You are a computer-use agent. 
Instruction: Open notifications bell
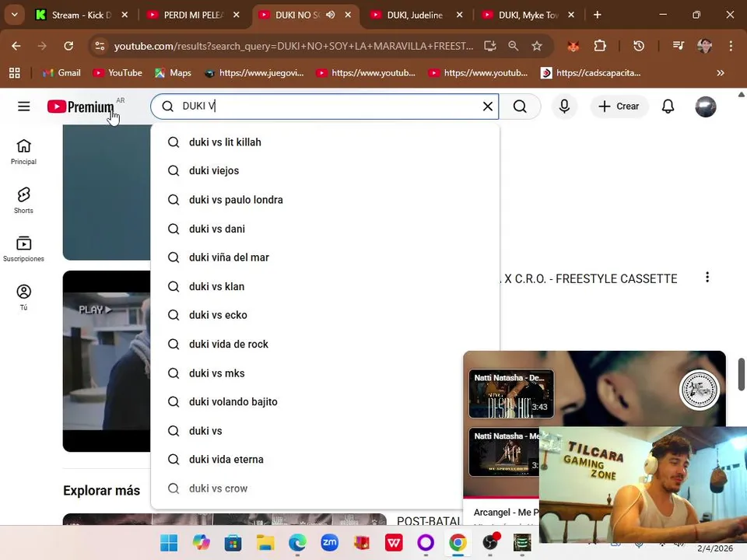coord(668,107)
